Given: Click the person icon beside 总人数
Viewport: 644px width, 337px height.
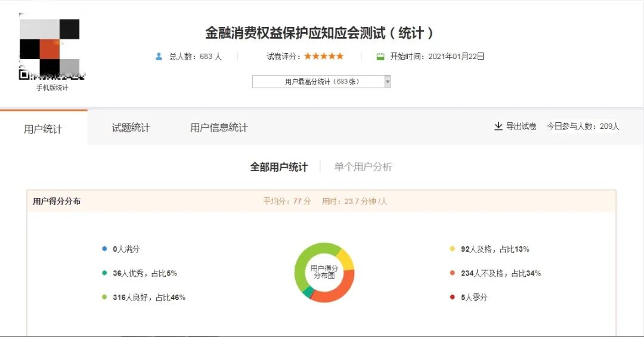Looking at the screenshot, I should point(159,57).
